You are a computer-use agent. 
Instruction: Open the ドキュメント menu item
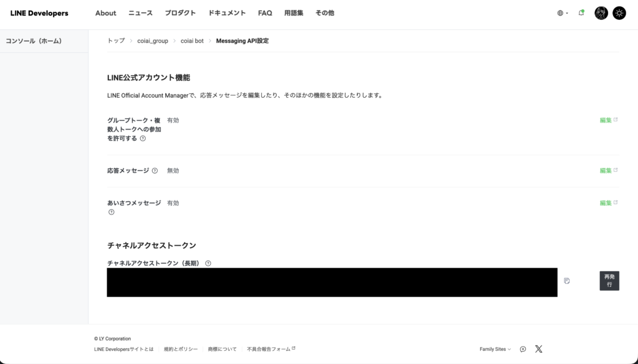tap(227, 13)
